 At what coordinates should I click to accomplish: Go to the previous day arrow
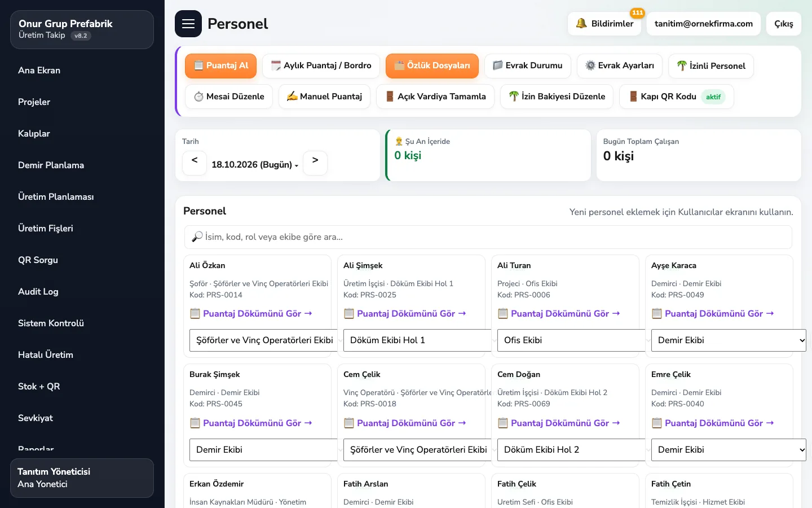coord(195,163)
